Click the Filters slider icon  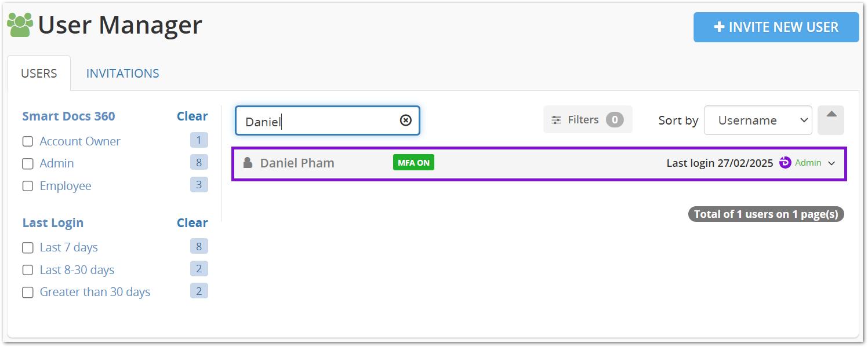pos(556,120)
